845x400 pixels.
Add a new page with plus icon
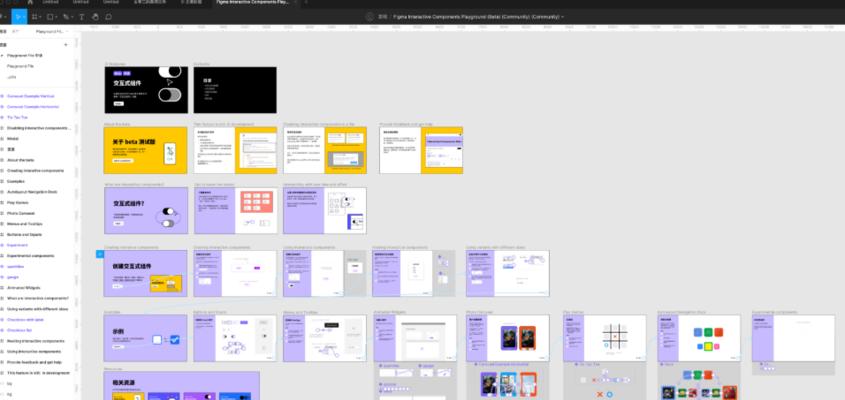[x=66, y=45]
